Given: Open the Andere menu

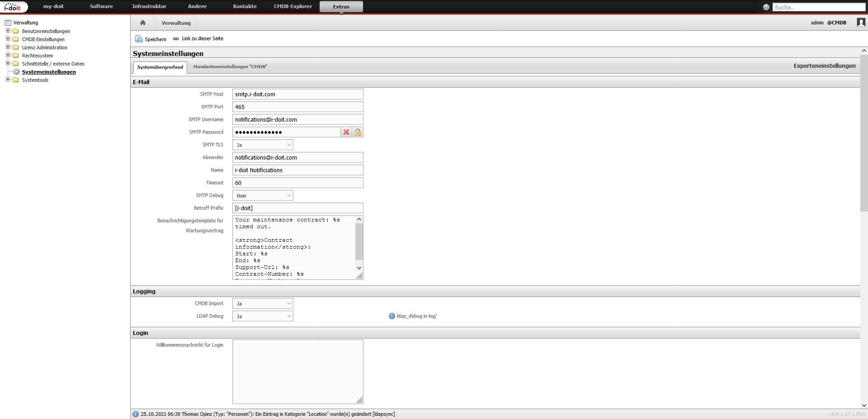Looking at the screenshot, I should tap(197, 6).
